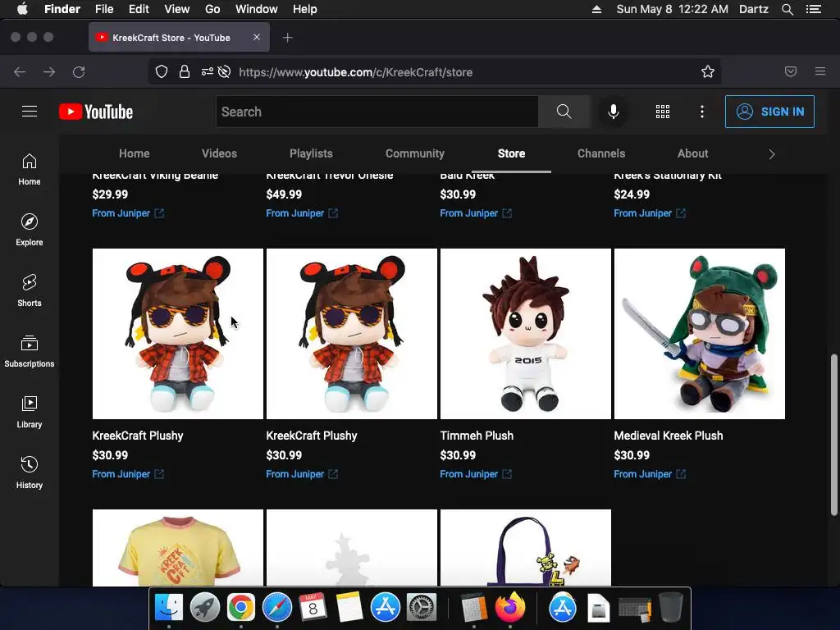Open Explore in the sidebar

pyautogui.click(x=30, y=230)
